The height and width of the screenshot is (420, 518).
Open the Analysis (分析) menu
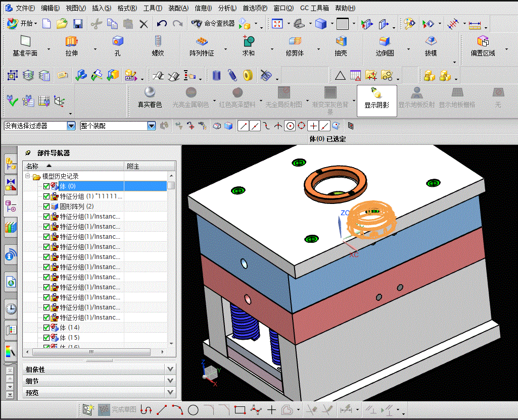click(227, 8)
